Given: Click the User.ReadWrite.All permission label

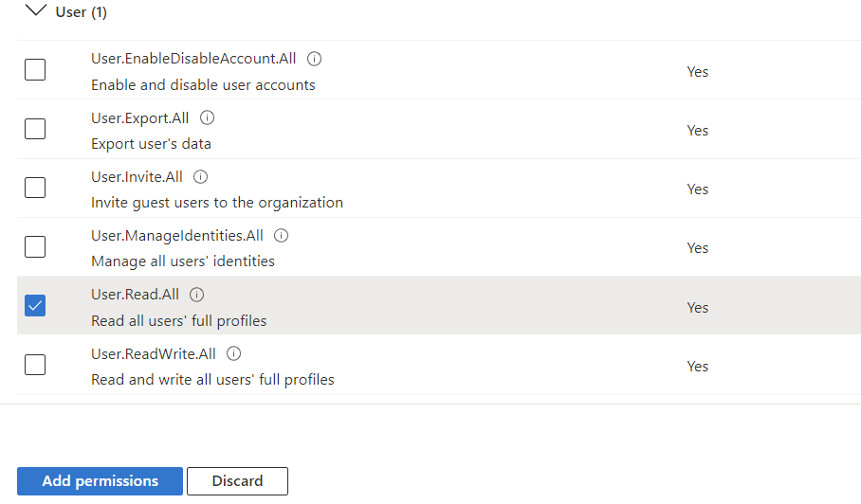Looking at the screenshot, I should (154, 353).
